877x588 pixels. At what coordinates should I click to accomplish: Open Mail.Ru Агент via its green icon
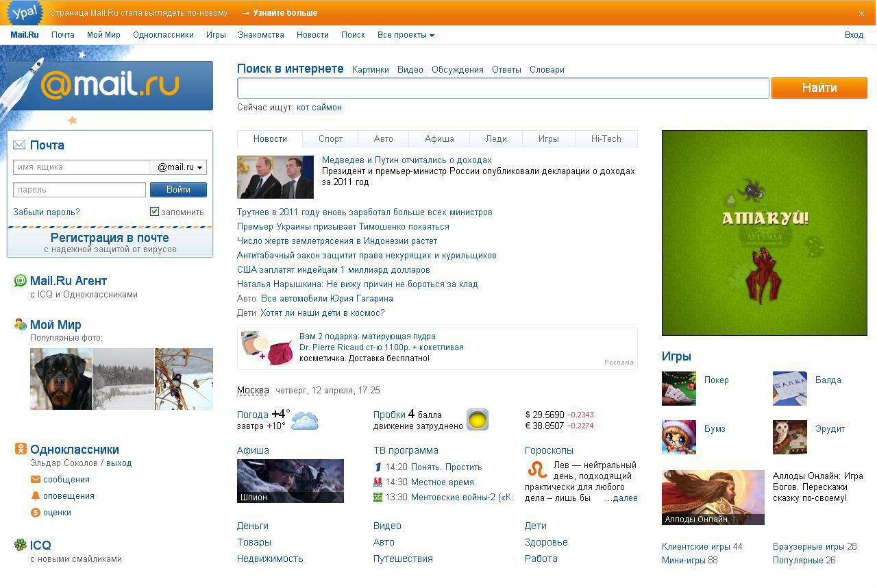21,280
